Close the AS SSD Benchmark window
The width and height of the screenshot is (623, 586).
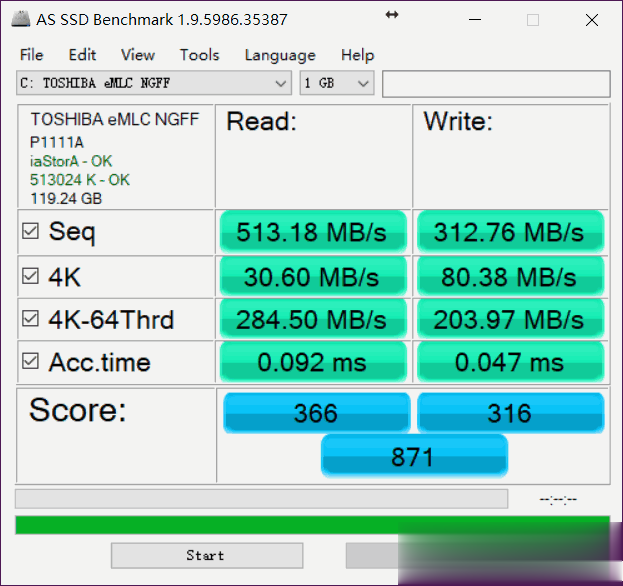tap(592, 19)
